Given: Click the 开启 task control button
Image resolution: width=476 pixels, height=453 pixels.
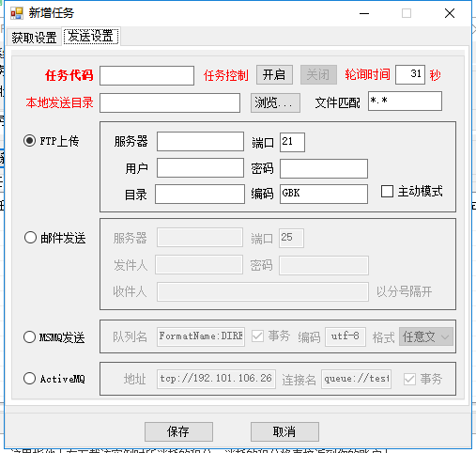Looking at the screenshot, I should (274, 75).
